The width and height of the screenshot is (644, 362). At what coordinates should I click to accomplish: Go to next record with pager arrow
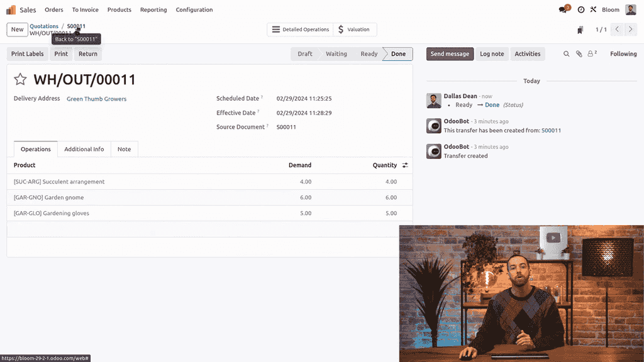click(x=631, y=30)
